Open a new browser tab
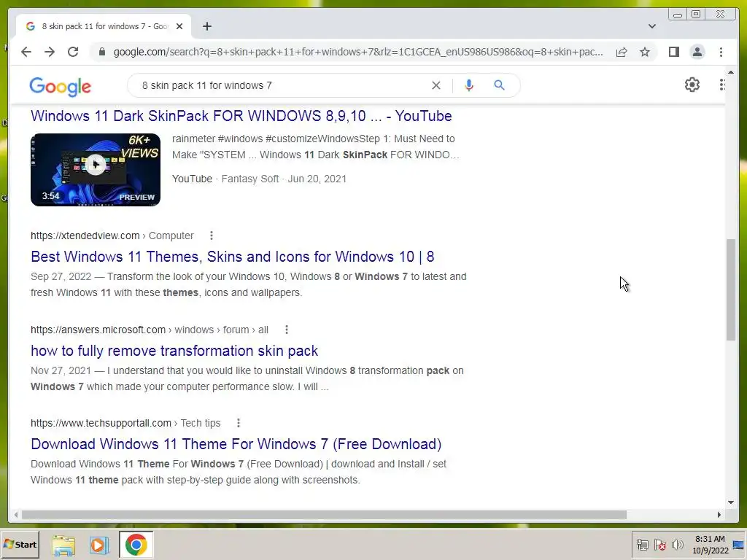The height and width of the screenshot is (560, 747). coord(206,26)
